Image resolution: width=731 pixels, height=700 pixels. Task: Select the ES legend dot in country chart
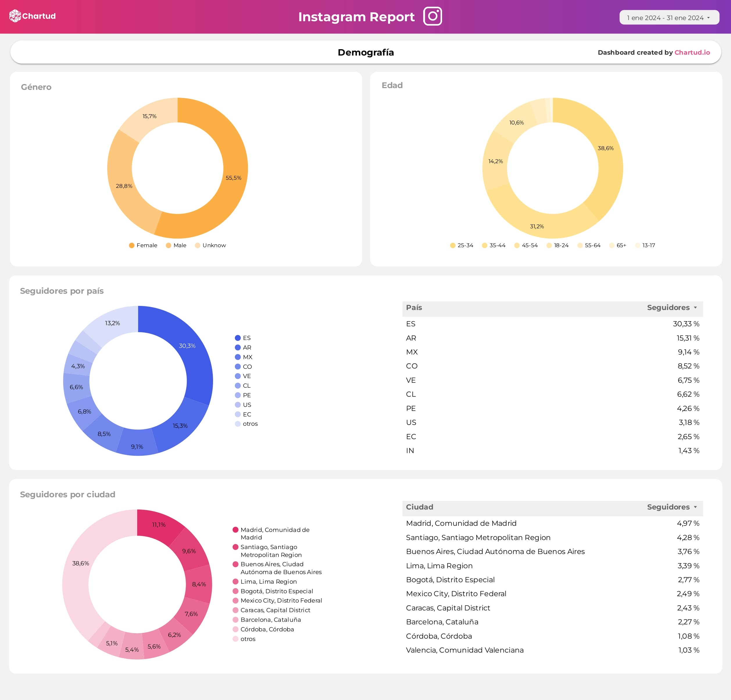pyautogui.click(x=237, y=338)
